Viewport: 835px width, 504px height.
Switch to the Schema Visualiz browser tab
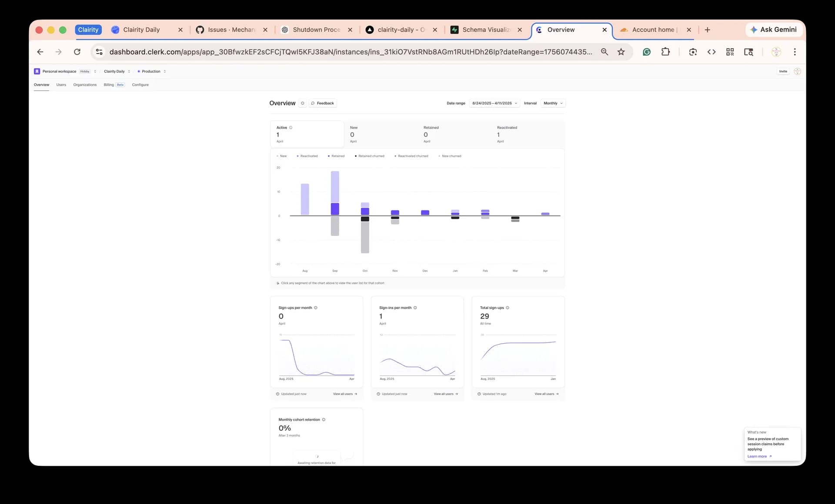point(486,30)
